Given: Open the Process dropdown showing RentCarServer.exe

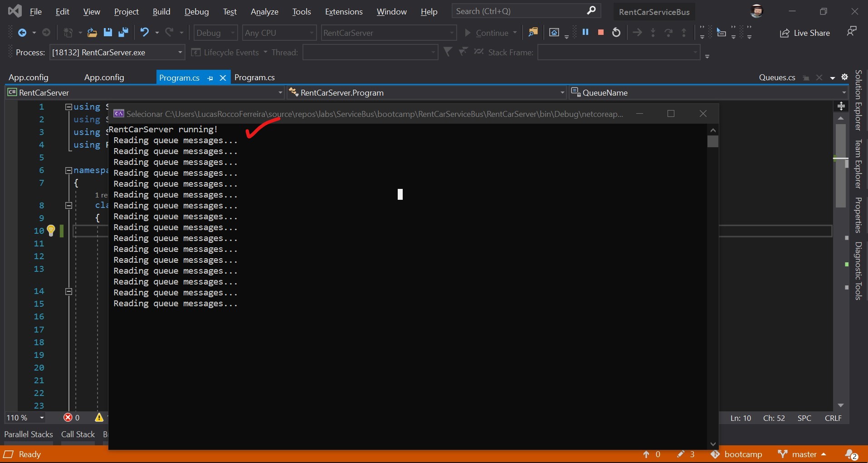Looking at the screenshot, I should pyautogui.click(x=117, y=53).
